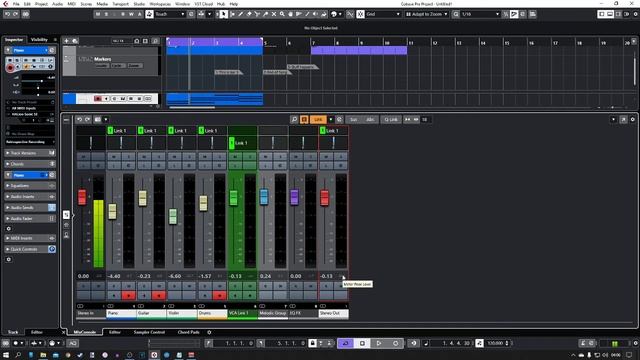Disable record enable on the Drums channel
640x360 pixels.
[x=220, y=295]
